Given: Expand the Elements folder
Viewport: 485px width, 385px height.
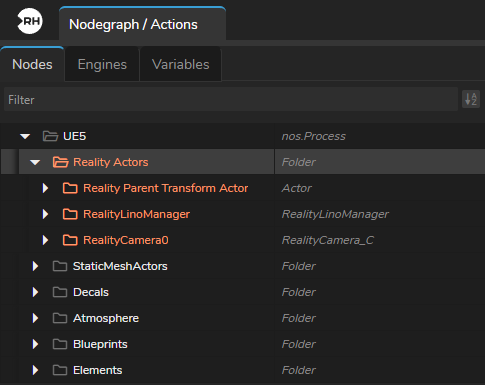Looking at the screenshot, I should coord(35,370).
